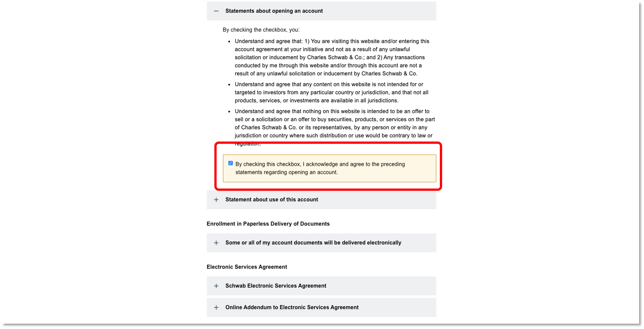This screenshot has width=644, height=329.
Task: Expand 'Statement about use of this account'
Action: (x=271, y=200)
